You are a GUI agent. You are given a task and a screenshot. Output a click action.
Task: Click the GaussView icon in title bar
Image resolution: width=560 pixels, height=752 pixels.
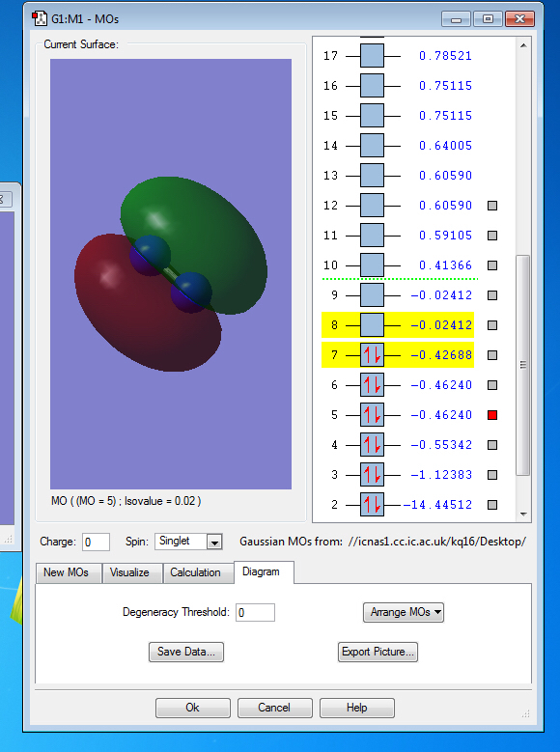[40, 18]
